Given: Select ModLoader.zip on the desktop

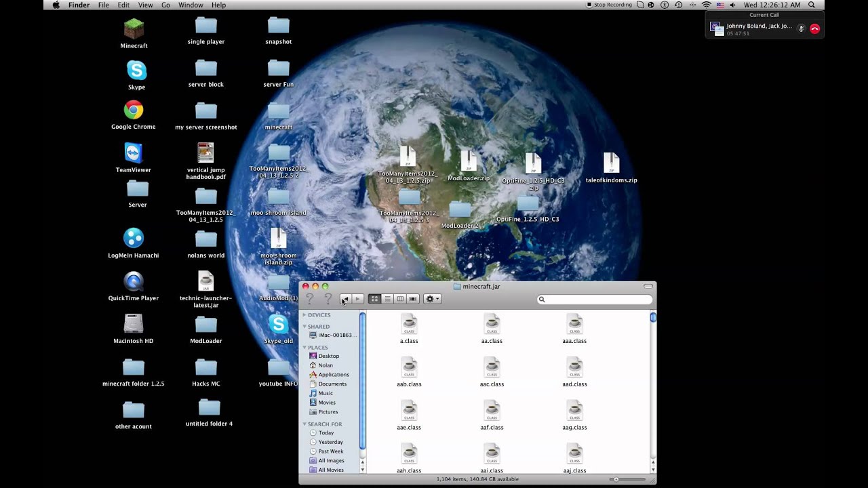Looking at the screenshot, I should click(469, 166).
